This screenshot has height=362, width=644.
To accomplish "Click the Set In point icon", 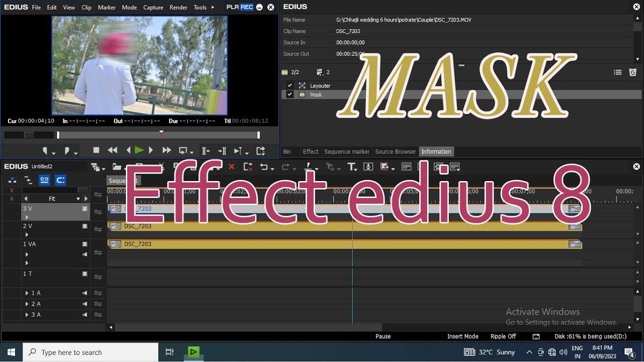I will pyautogui.click(x=45, y=151).
